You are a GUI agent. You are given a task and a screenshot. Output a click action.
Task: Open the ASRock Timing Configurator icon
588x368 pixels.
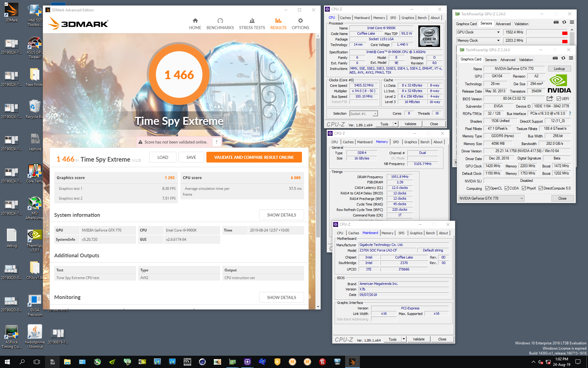(12, 336)
